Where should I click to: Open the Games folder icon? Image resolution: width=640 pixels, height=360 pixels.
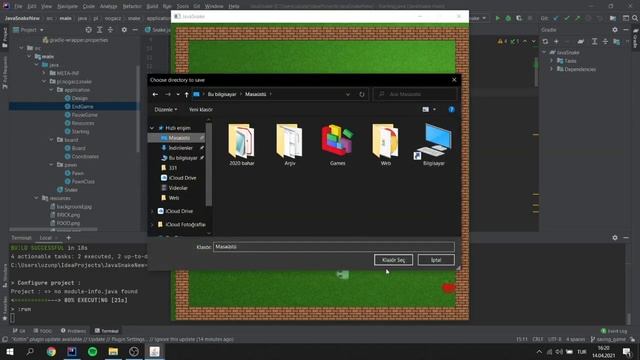338,144
